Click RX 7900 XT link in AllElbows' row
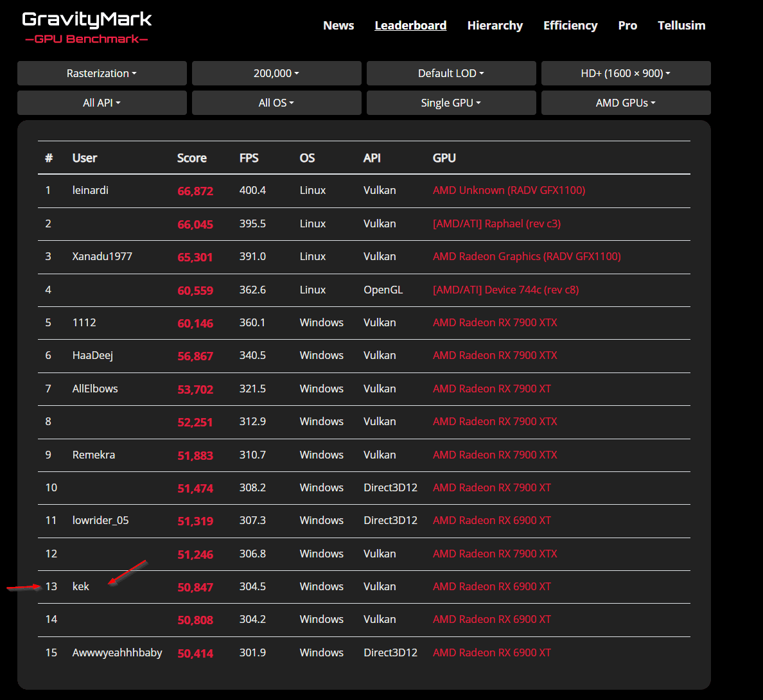 [x=492, y=389]
